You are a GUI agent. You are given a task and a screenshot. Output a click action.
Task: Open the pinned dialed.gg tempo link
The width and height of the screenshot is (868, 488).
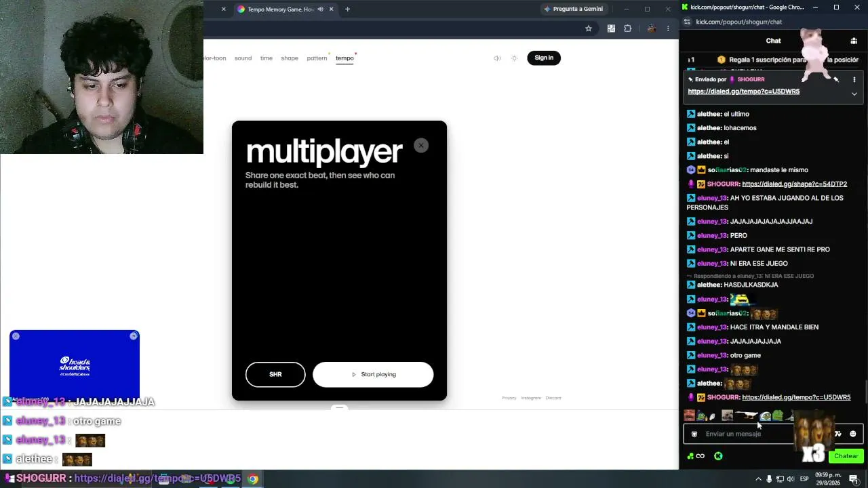743,91
